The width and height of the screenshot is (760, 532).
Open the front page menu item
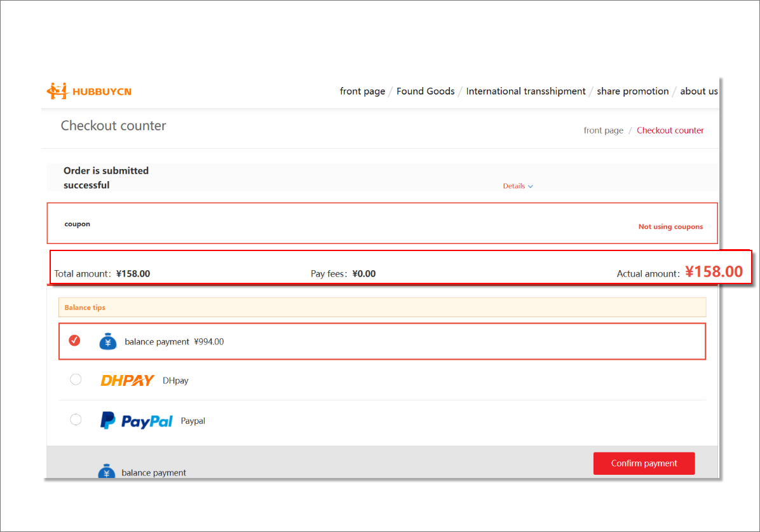(x=362, y=92)
